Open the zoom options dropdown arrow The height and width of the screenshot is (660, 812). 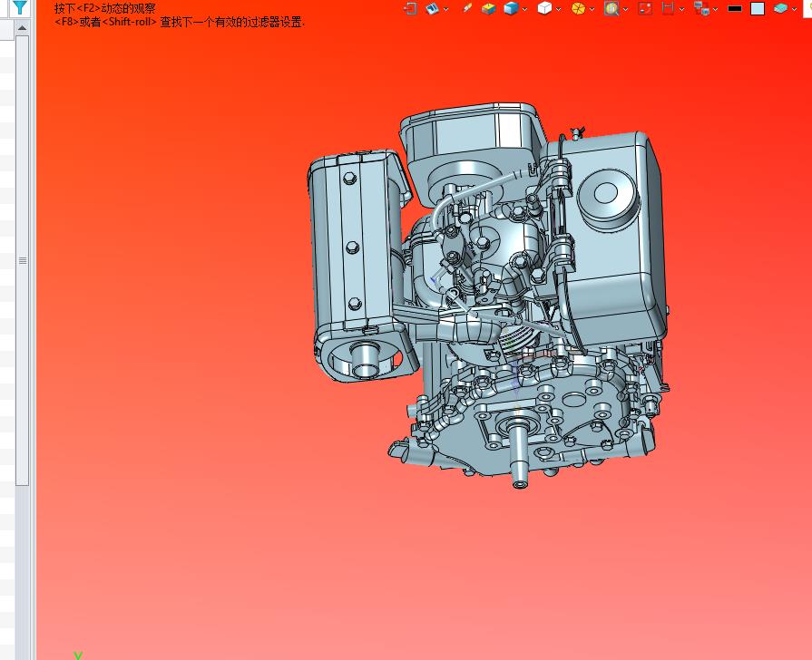click(626, 9)
